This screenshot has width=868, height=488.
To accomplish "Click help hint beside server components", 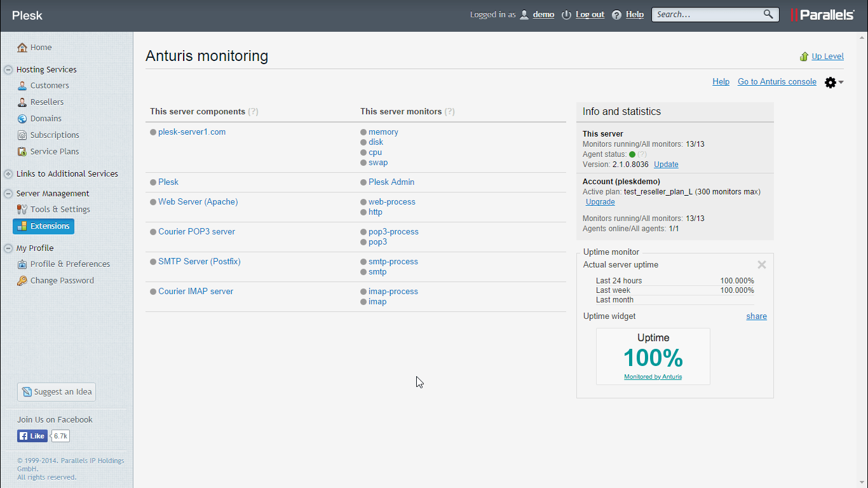I will click(x=253, y=112).
